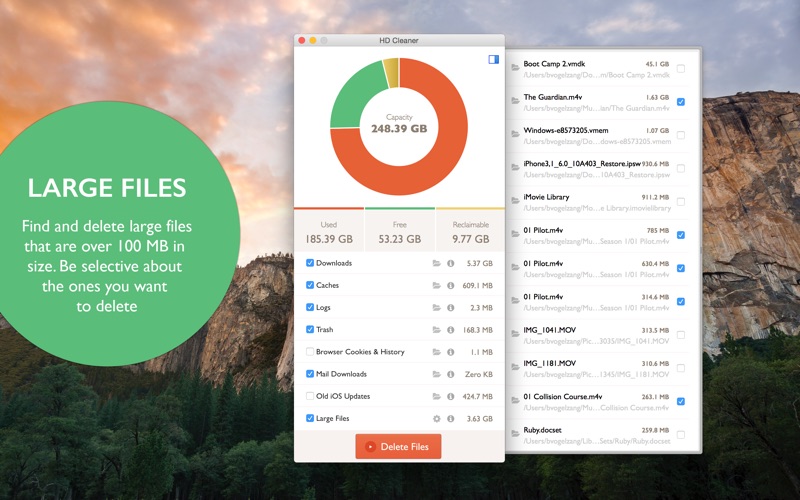Screen dimensions: 800x500
Task: Enable Browser Cookies & History checkbox
Action: pyautogui.click(x=310, y=352)
